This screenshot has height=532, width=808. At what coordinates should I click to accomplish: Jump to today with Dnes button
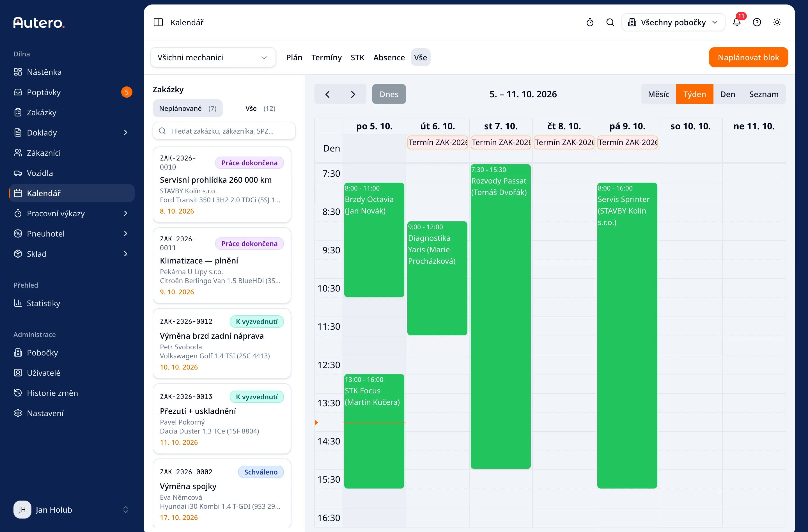(x=389, y=94)
